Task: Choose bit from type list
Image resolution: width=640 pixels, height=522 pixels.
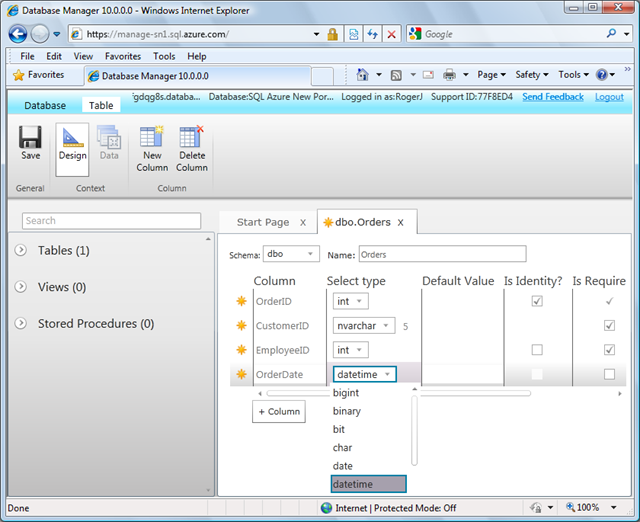Action: [x=339, y=429]
